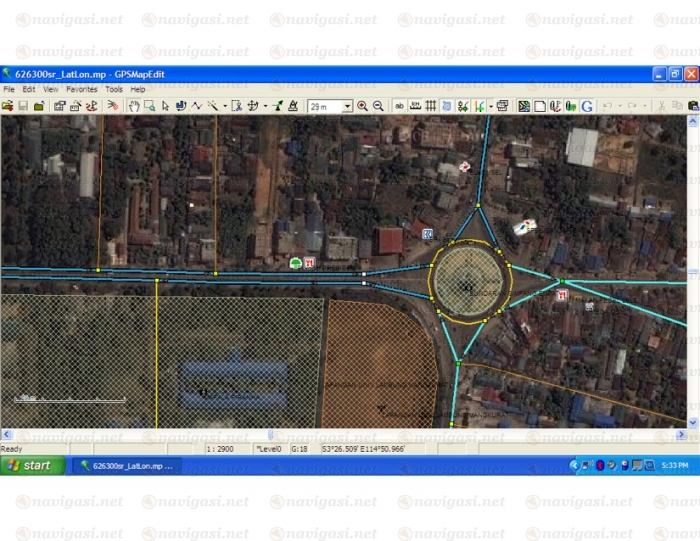Open the Tools menu

(x=114, y=89)
